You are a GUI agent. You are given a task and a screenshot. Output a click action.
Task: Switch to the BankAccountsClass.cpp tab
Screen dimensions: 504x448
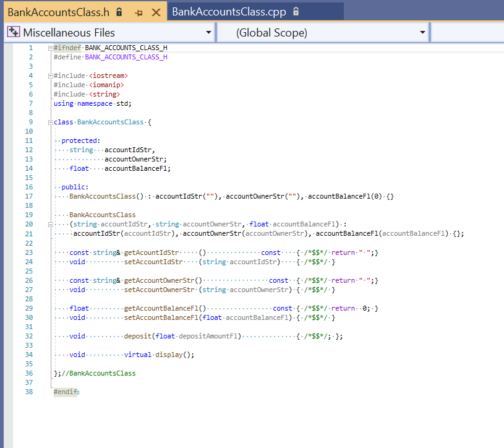tap(229, 11)
